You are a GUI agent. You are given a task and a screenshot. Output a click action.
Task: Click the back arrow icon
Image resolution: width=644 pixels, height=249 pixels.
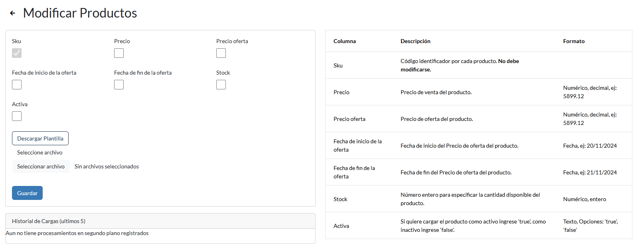pos(12,13)
